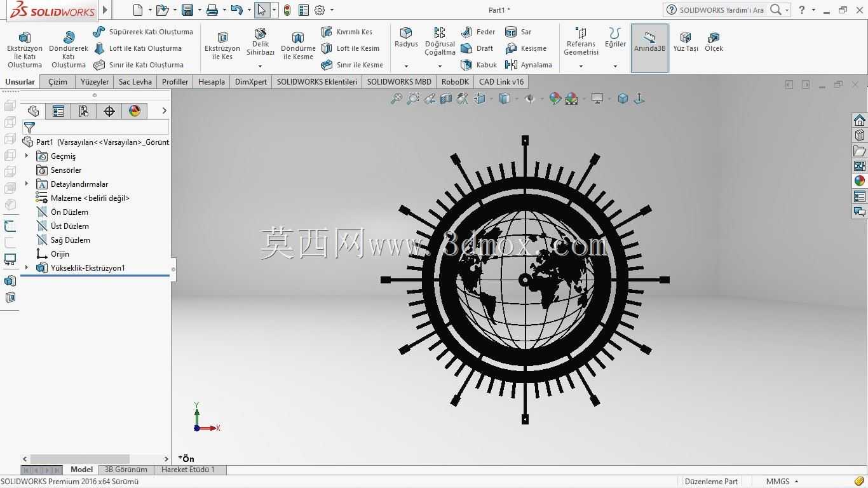Select Sınır ile Katı Oluşturma

(x=139, y=65)
